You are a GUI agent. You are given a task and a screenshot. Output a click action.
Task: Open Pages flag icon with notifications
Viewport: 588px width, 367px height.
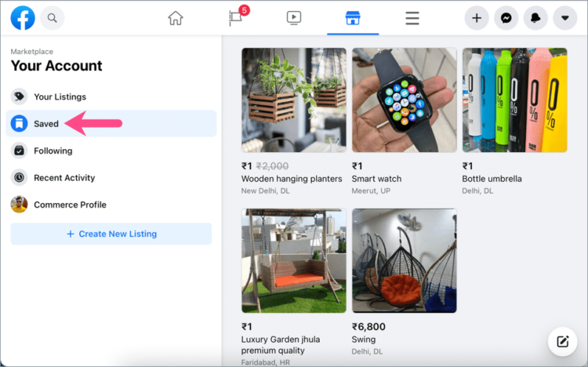tap(236, 17)
